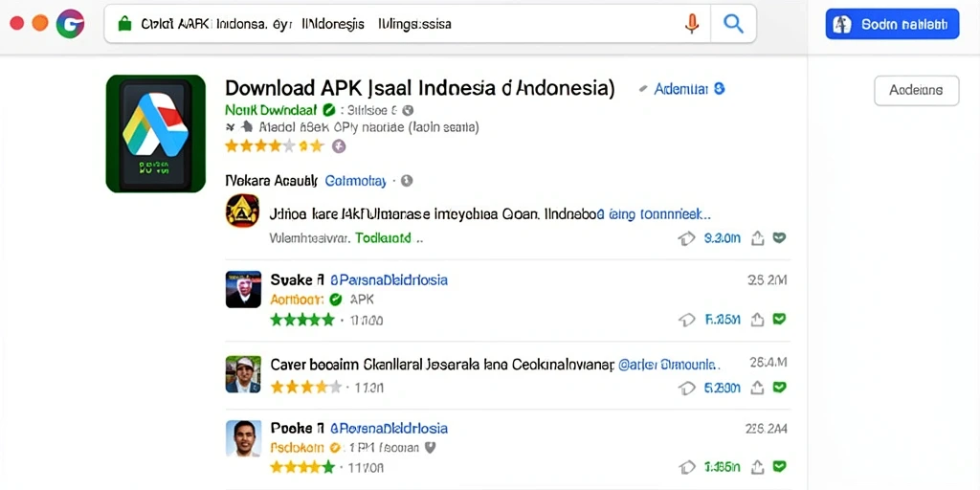Open the yellow triangle app icon

[242, 210]
